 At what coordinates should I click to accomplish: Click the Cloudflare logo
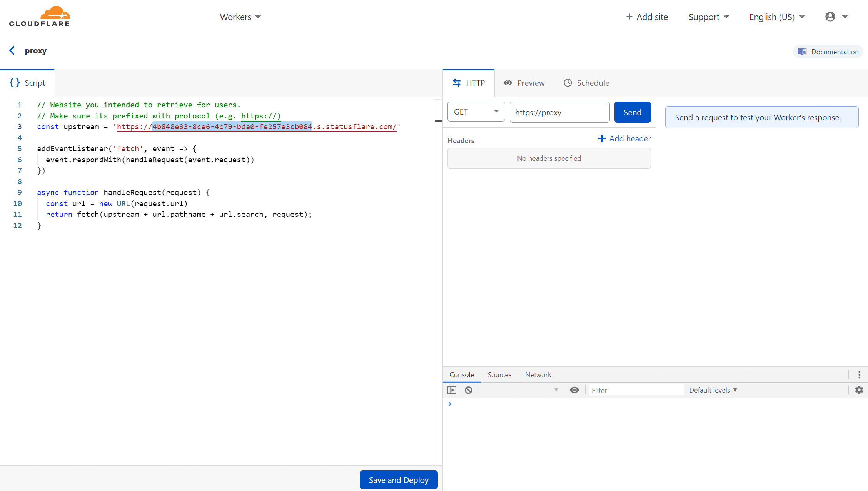click(x=40, y=17)
